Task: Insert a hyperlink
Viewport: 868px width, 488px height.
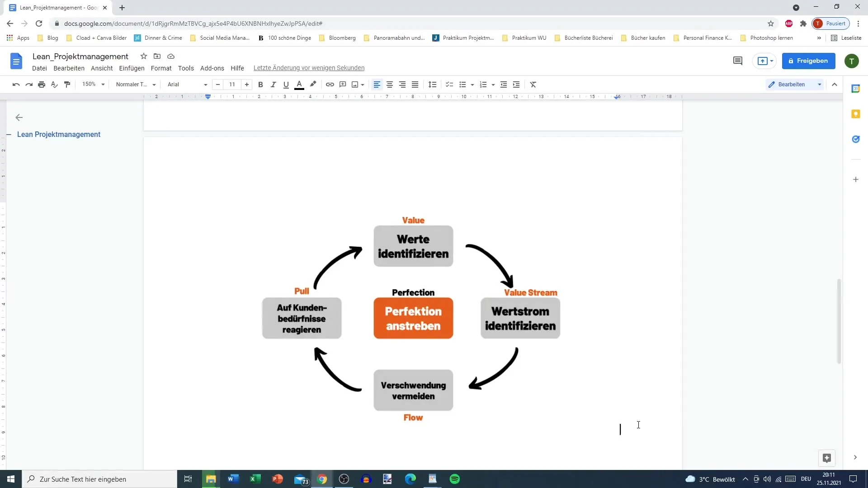Action: [330, 84]
